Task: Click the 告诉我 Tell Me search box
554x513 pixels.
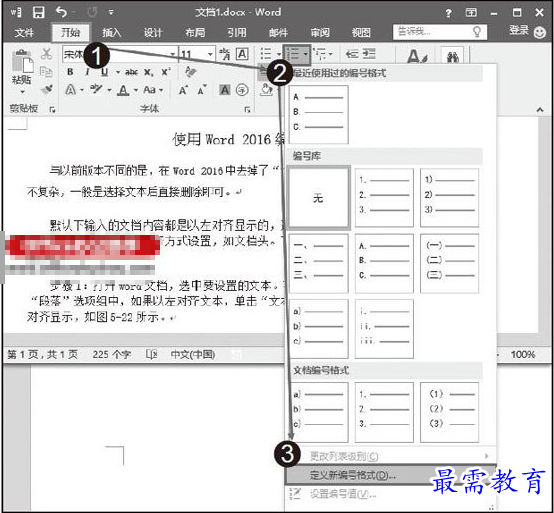Action: [x=440, y=32]
